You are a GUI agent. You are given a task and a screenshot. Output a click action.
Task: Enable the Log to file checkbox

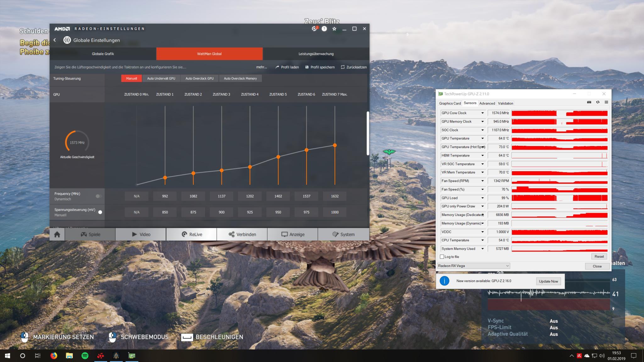pos(442,257)
